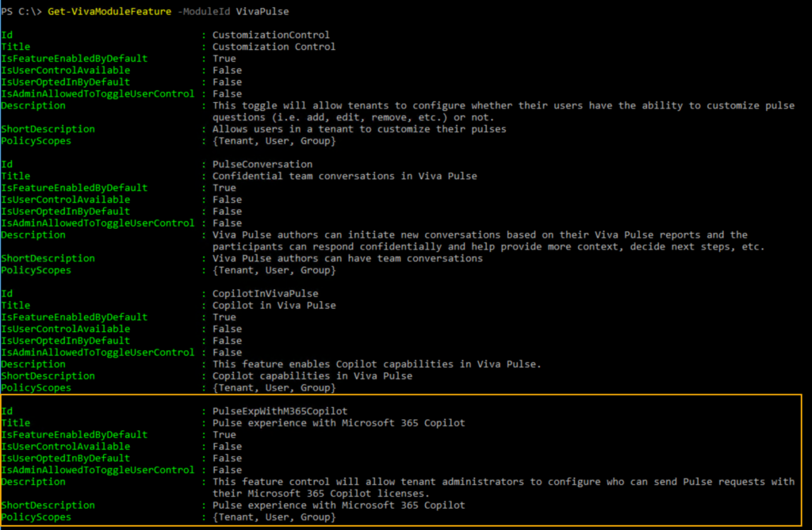Click IsAdminAllowedToToggleUserControl label in PulseConversation block
The height and width of the screenshot is (530, 812).
click(x=98, y=223)
